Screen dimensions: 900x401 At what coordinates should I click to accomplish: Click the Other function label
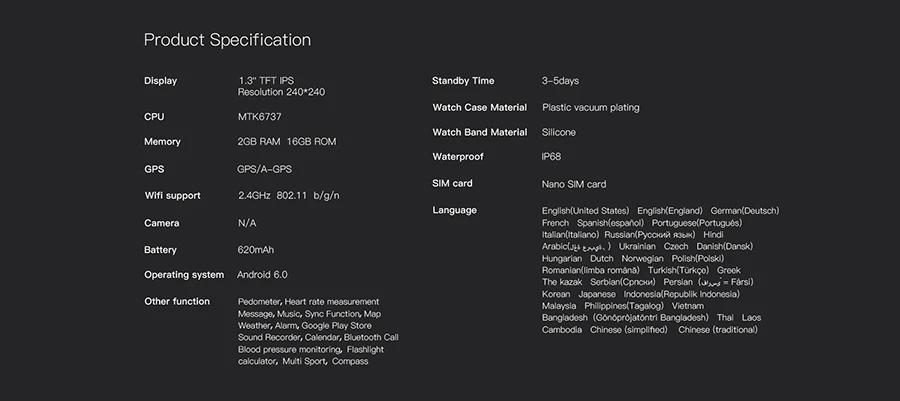(x=177, y=302)
